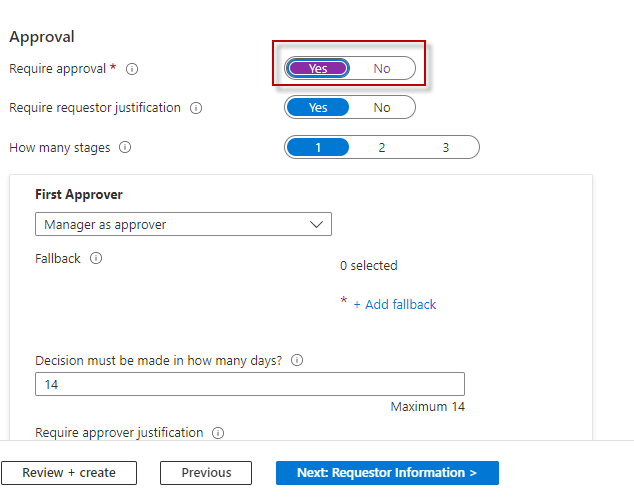
Task: Open the First Approver dropdown
Action: [x=183, y=225]
